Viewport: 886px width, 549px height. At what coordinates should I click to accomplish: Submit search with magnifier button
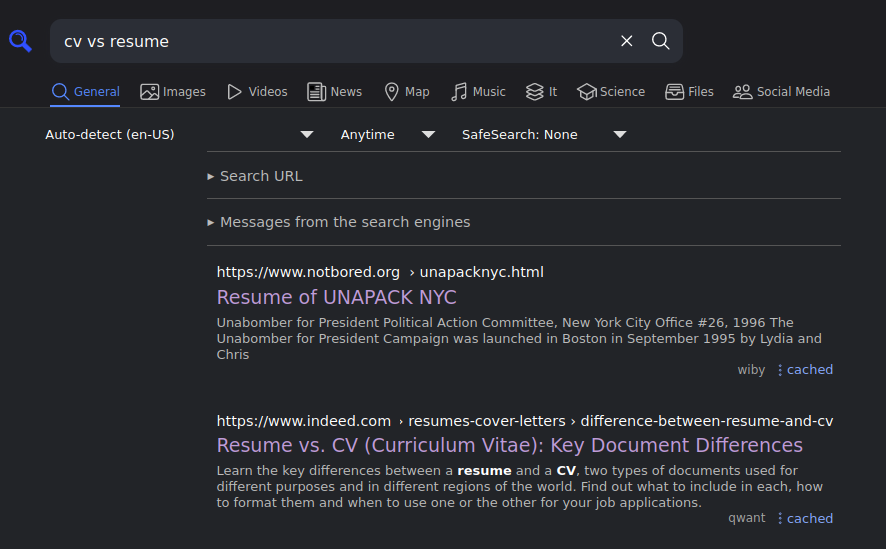coord(661,41)
